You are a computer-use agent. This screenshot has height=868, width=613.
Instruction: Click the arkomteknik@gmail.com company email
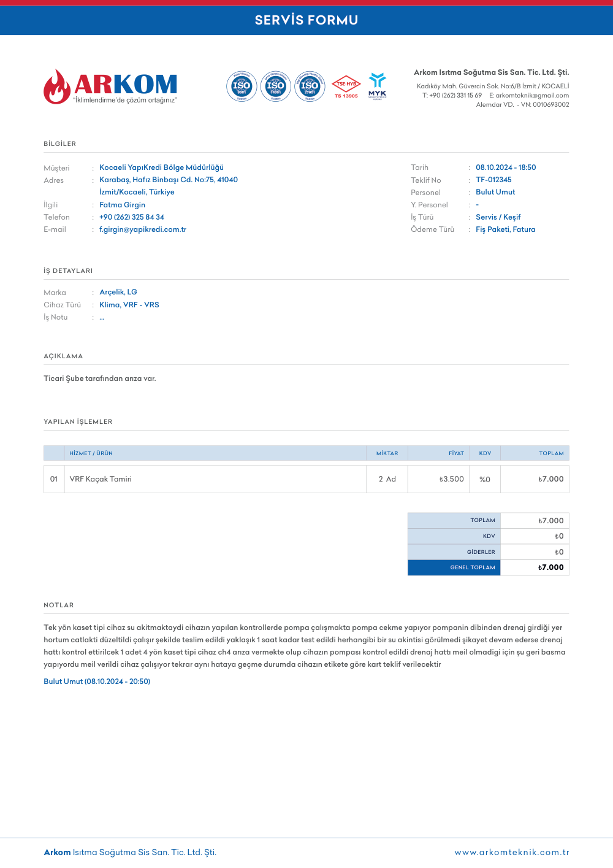click(532, 96)
